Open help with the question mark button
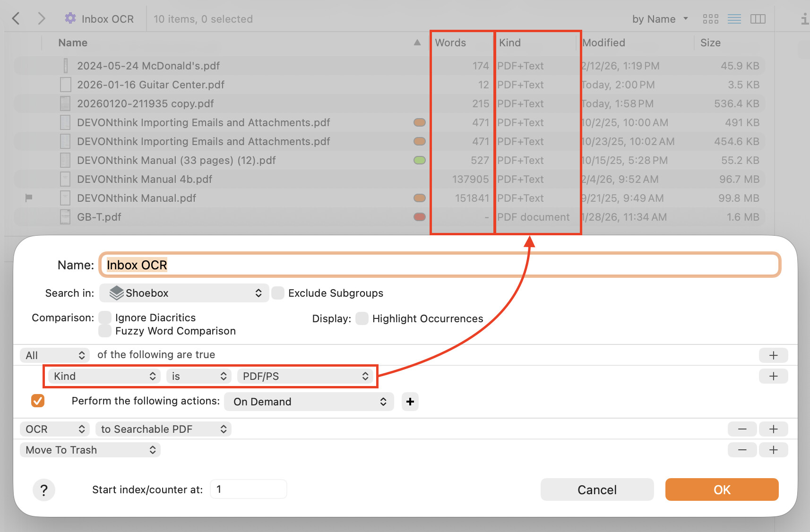This screenshot has height=532, width=810. click(x=44, y=490)
